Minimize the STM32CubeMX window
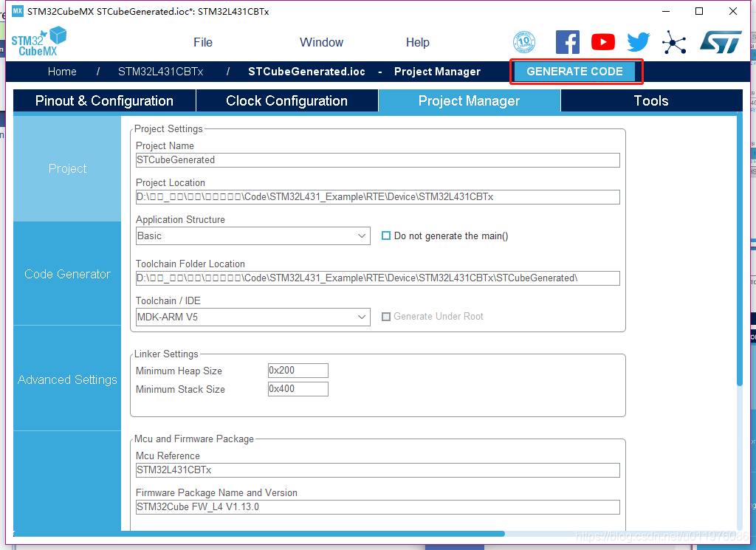756x550 pixels. tap(666, 11)
